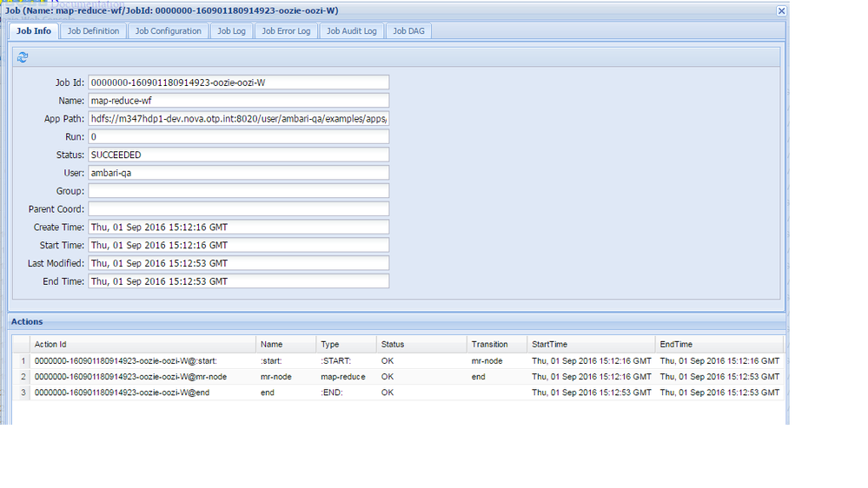Click the empty Parent Coord field
The height and width of the screenshot is (488, 868).
pos(239,209)
